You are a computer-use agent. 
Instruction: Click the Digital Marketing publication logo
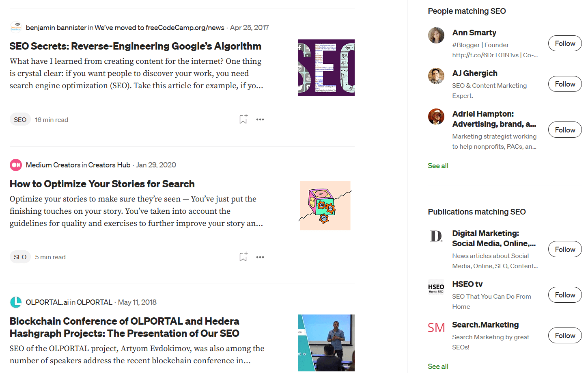coord(436,236)
